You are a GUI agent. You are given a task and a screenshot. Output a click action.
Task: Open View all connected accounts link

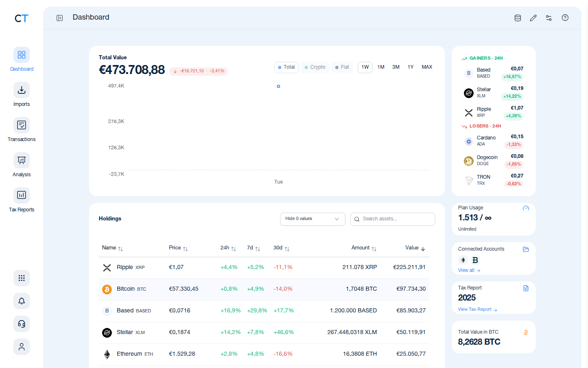469,270
